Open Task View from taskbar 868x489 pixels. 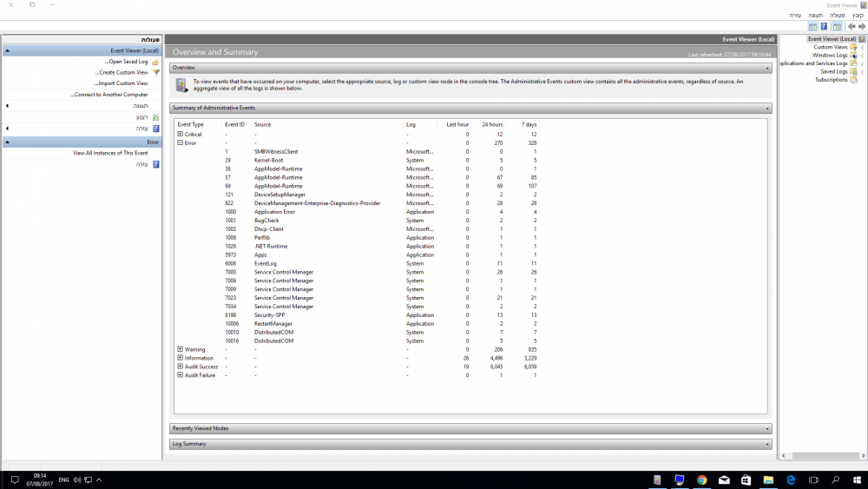tap(813, 480)
